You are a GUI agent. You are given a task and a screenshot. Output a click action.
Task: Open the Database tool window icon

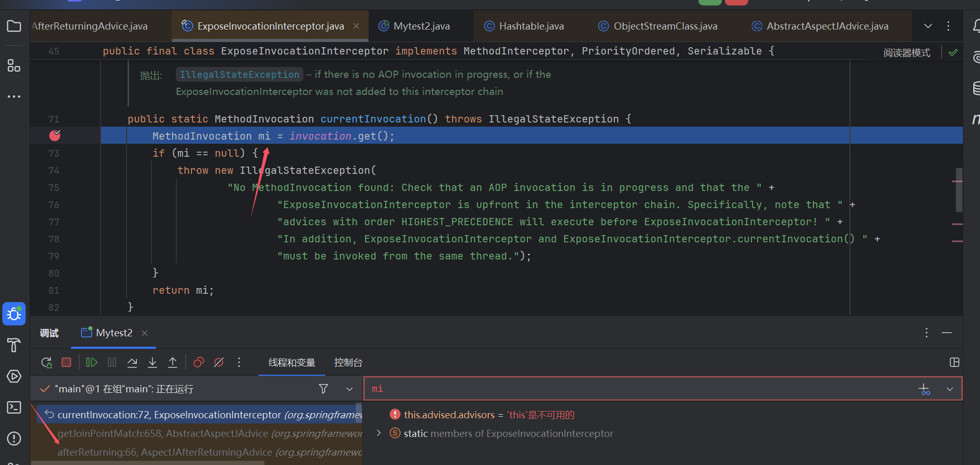tap(976, 88)
